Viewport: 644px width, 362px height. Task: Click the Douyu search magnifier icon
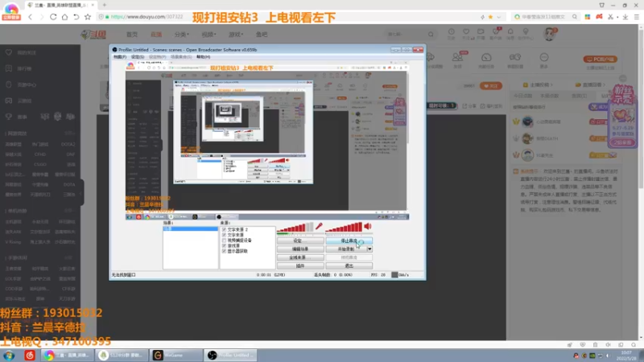point(431,35)
